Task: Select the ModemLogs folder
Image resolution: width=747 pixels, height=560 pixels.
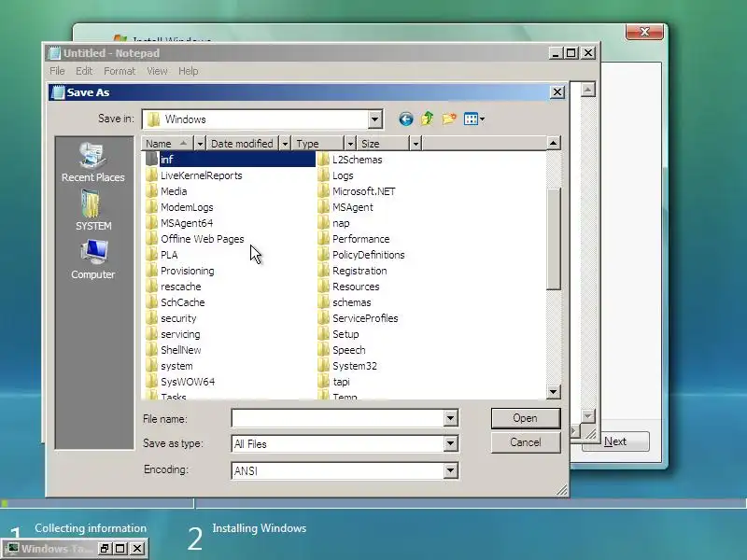Action: tap(187, 207)
